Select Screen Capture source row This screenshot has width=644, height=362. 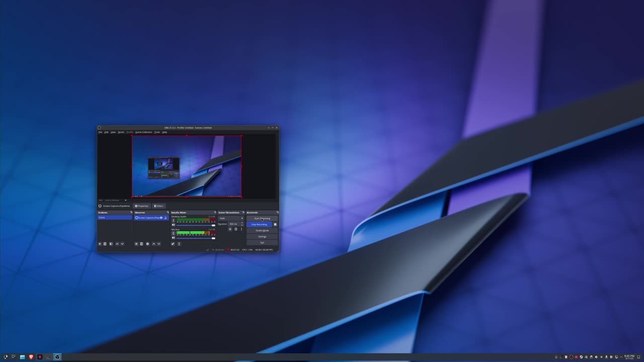[x=151, y=218]
